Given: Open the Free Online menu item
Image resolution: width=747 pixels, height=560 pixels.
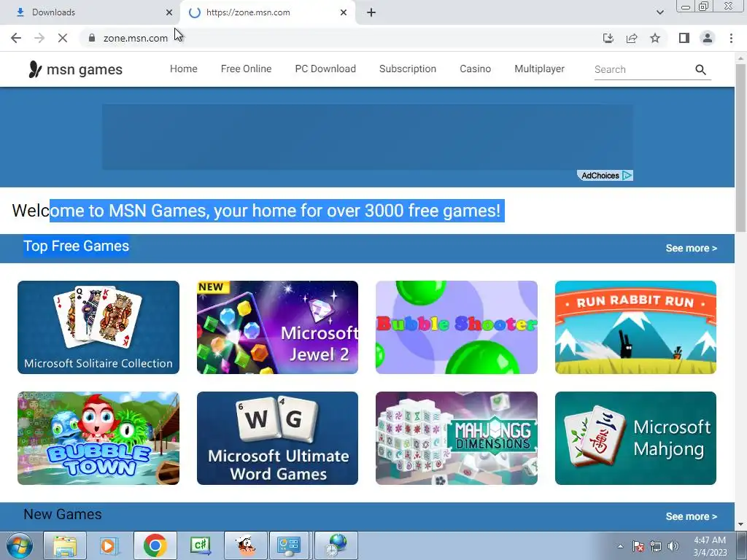Looking at the screenshot, I should click(x=246, y=69).
